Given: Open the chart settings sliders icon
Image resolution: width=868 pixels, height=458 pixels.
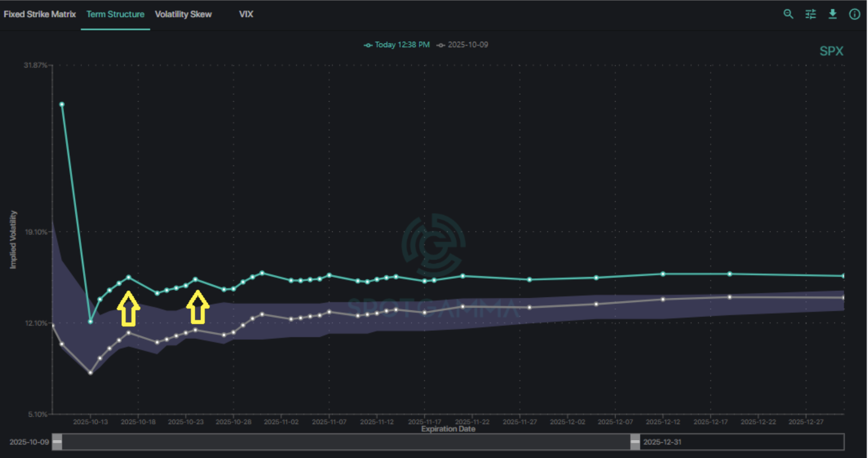Looking at the screenshot, I should tap(811, 14).
